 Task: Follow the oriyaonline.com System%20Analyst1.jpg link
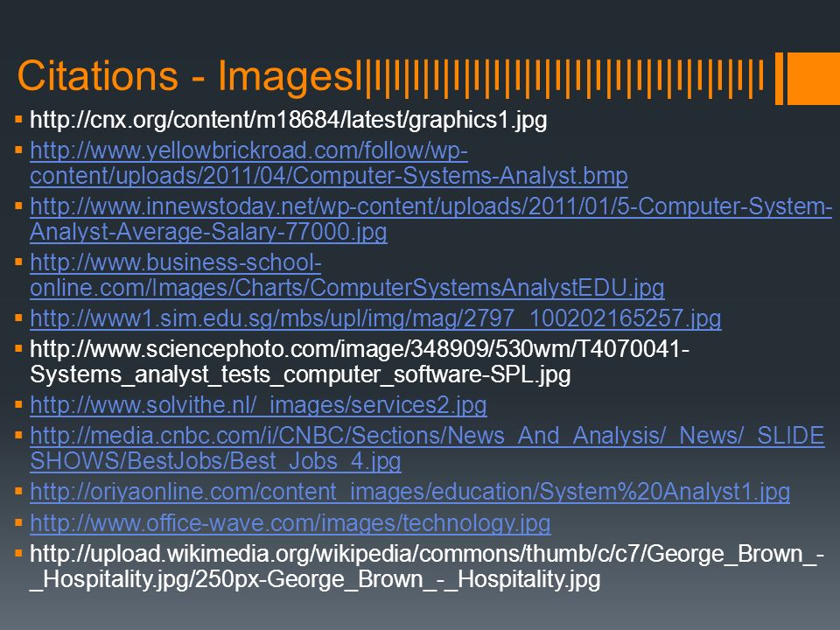[409, 492]
